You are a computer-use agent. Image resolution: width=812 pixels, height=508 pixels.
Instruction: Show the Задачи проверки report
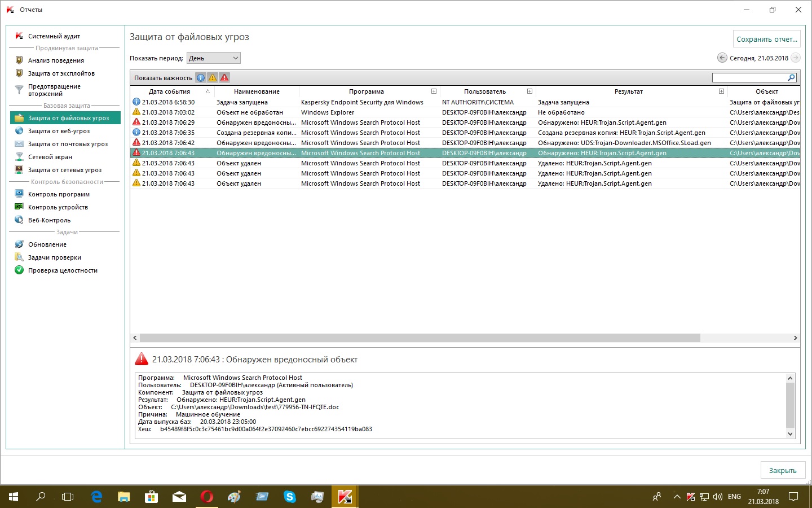(x=54, y=257)
